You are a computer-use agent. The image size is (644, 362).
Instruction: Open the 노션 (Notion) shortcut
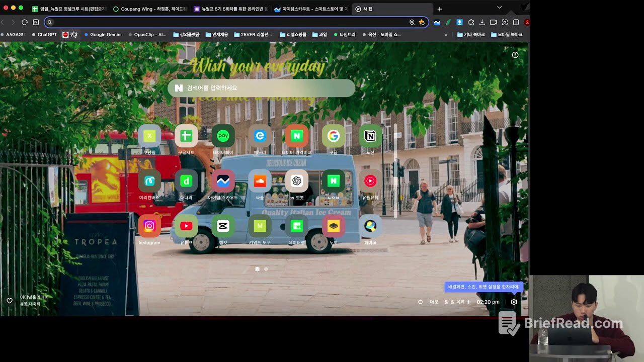point(370,136)
